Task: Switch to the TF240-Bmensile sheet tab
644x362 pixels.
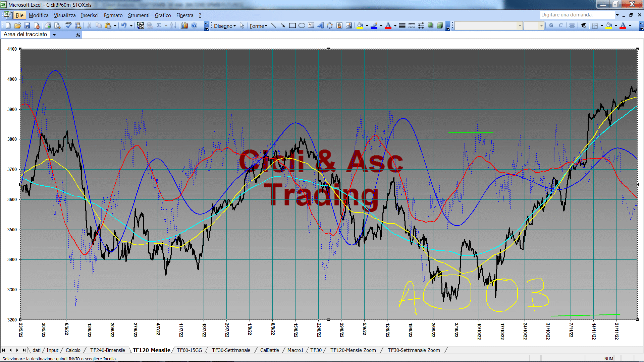Action: click(x=107, y=350)
